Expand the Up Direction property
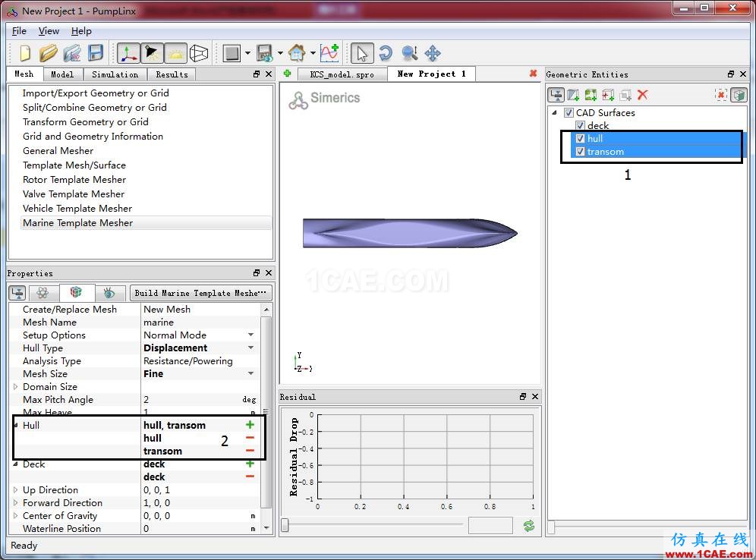The height and width of the screenshot is (560, 756). pos(15,489)
